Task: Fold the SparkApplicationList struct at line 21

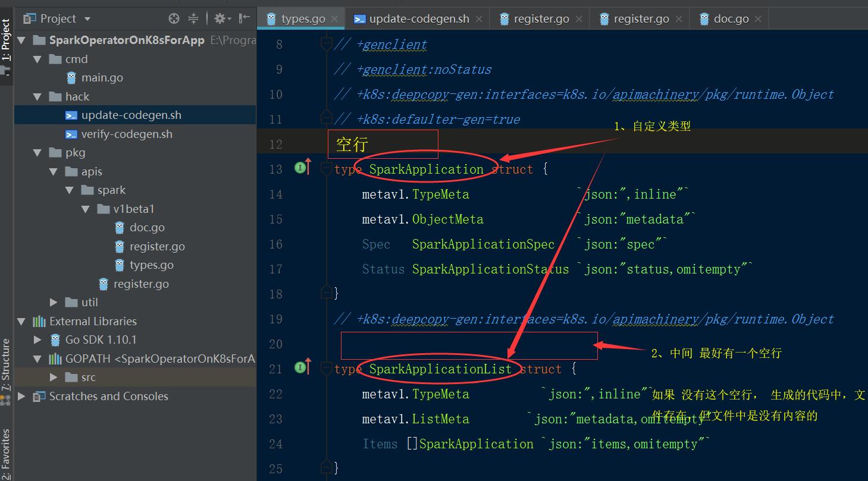Action: click(x=326, y=369)
